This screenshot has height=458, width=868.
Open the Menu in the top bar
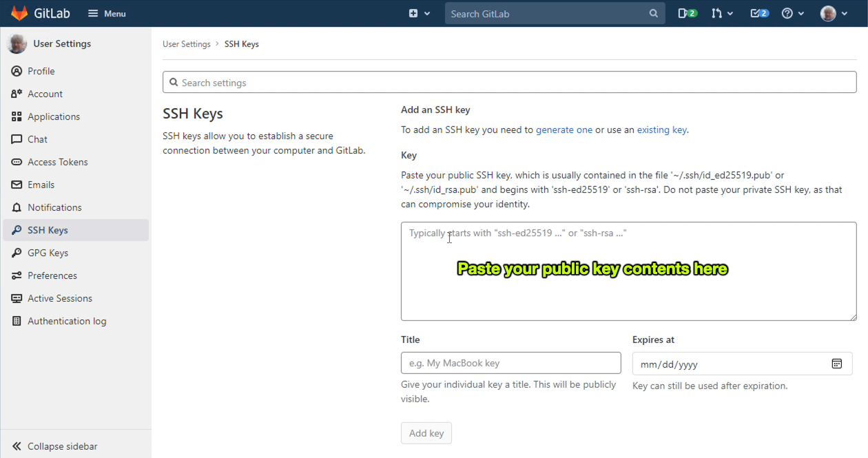(106, 12)
